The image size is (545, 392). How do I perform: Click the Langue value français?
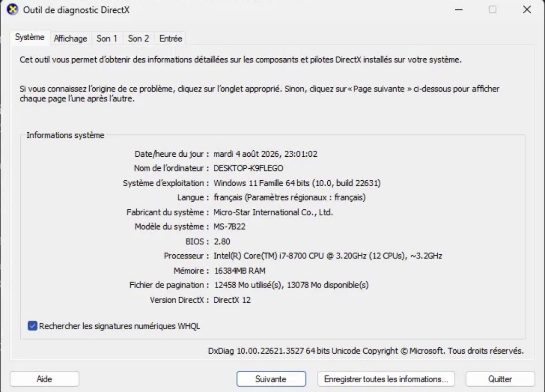[x=289, y=197]
